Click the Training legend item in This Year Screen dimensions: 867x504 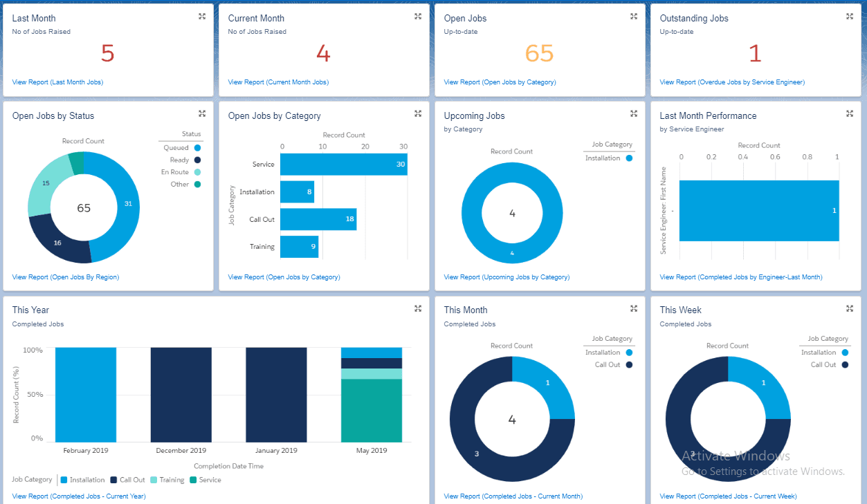coord(167,480)
